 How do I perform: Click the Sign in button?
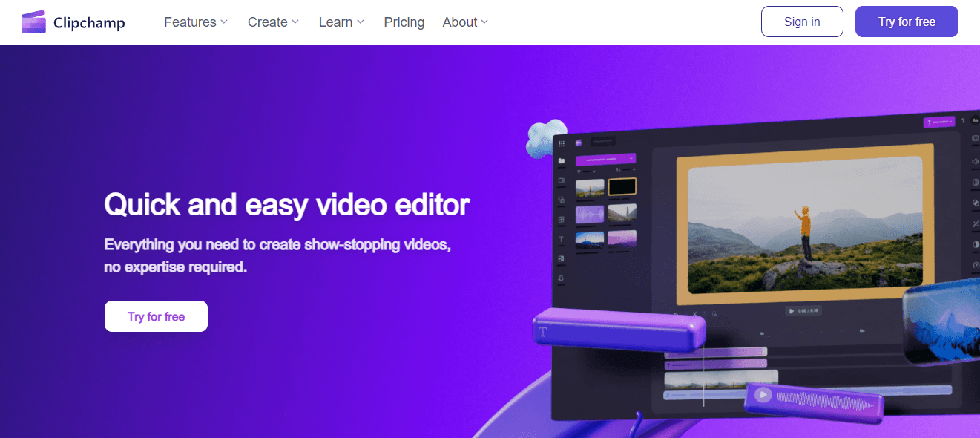[x=802, y=22]
